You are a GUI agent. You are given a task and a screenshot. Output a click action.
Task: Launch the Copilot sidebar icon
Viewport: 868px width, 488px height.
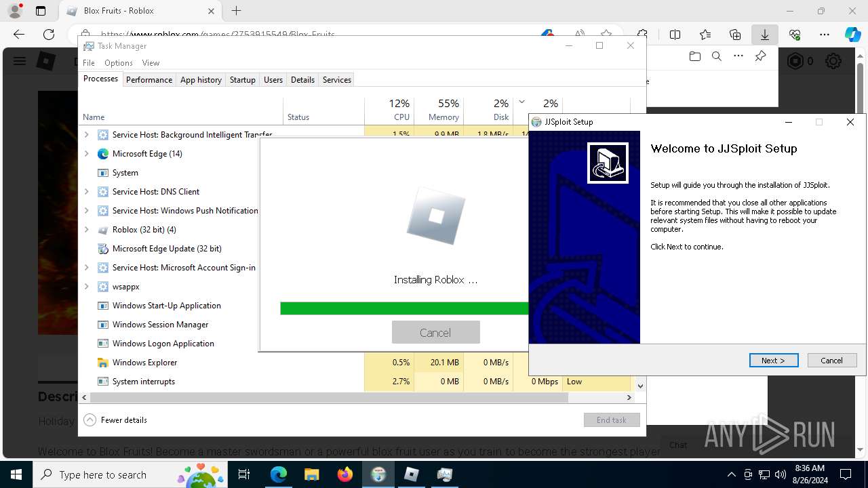[852, 35]
